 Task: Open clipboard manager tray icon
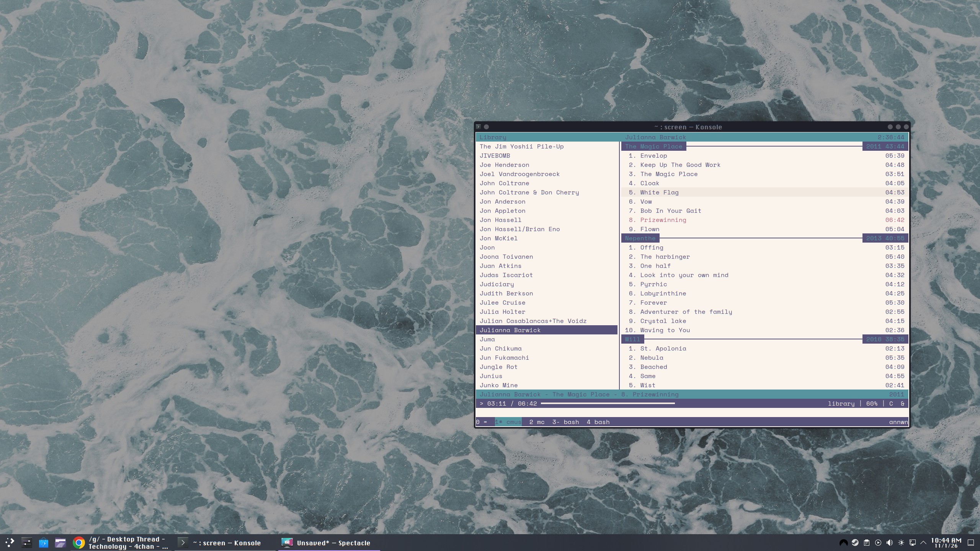coord(867,543)
